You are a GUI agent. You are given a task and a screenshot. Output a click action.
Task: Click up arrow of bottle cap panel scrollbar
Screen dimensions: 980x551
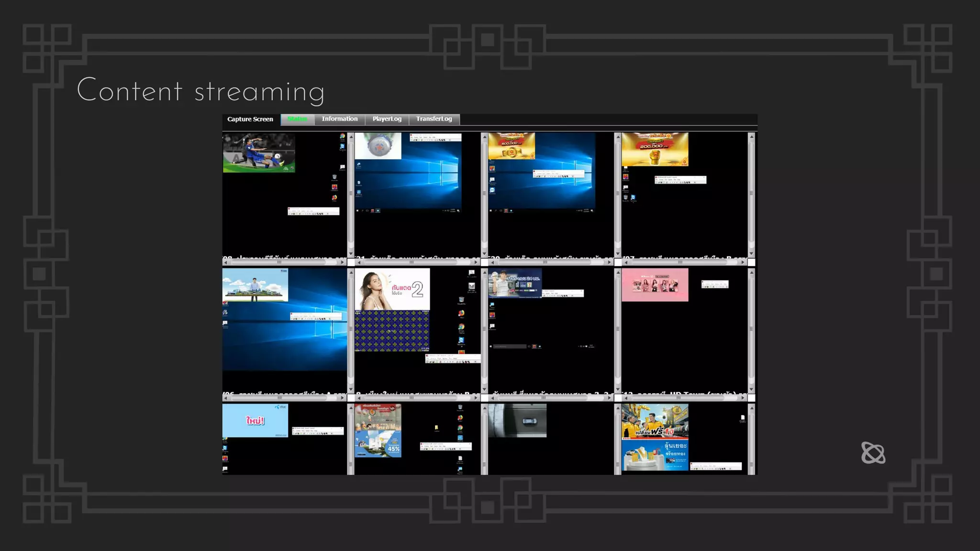point(484,136)
